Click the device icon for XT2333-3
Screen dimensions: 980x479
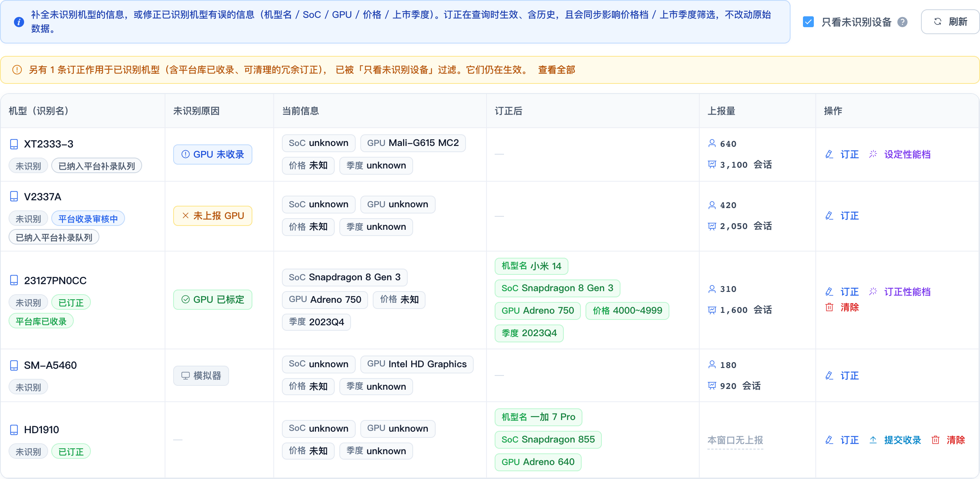[14, 144]
